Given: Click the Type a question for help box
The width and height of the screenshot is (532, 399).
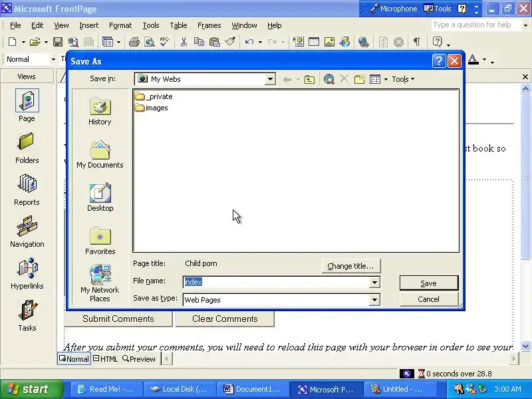Looking at the screenshot, I should 477,25.
